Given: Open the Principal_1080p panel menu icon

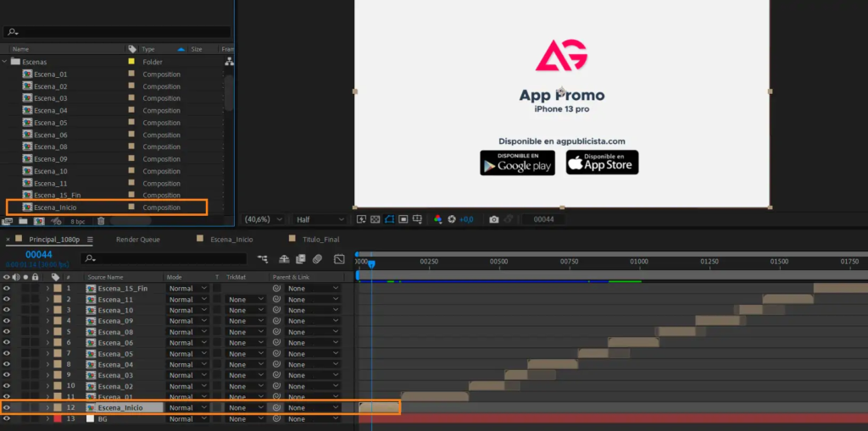Looking at the screenshot, I should coord(90,240).
